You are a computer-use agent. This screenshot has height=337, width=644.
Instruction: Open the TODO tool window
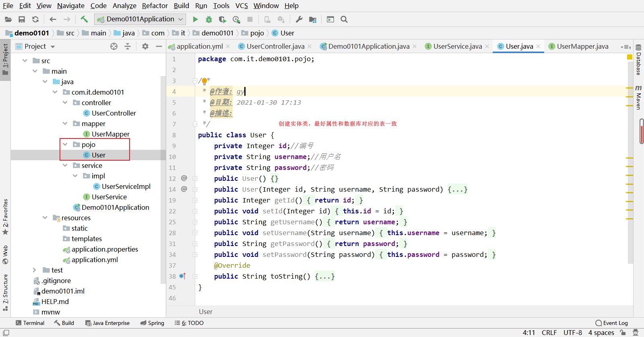[x=189, y=323]
